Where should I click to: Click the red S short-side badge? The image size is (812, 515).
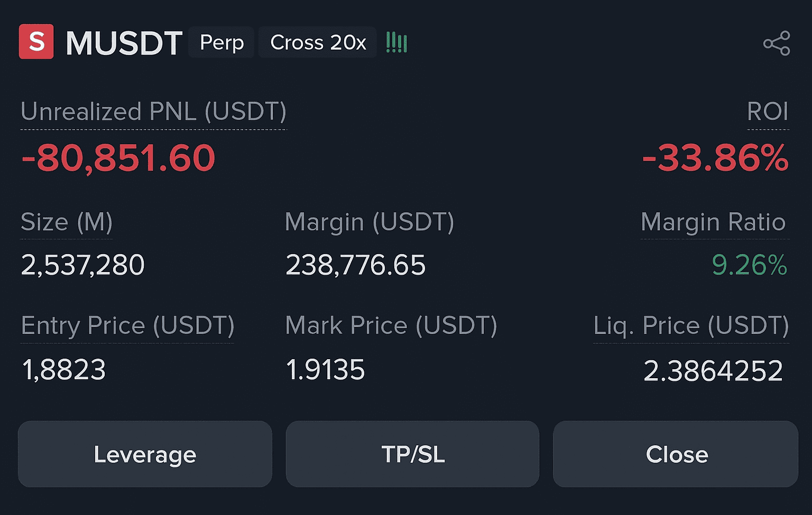point(36,41)
